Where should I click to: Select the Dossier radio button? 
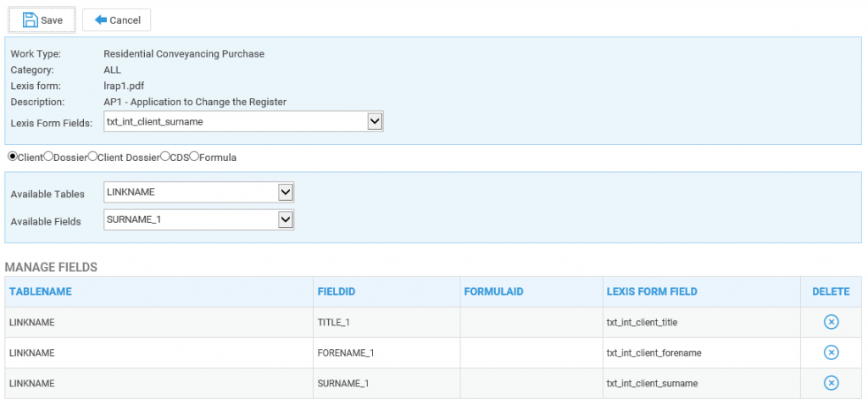pos(48,157)
